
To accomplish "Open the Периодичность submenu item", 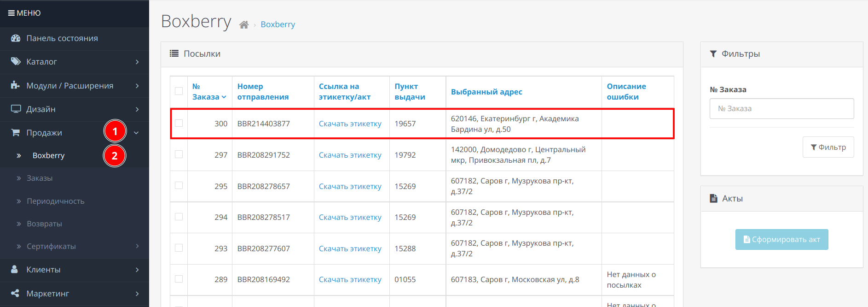I will coord(56,201).
